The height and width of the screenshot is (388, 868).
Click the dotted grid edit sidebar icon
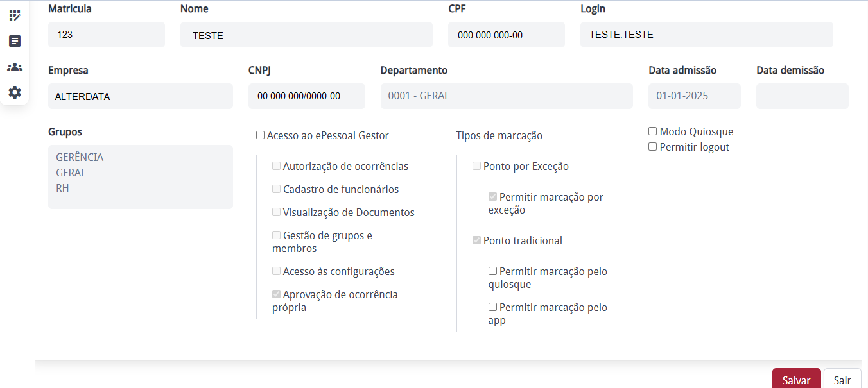click(x=15, y=15)
